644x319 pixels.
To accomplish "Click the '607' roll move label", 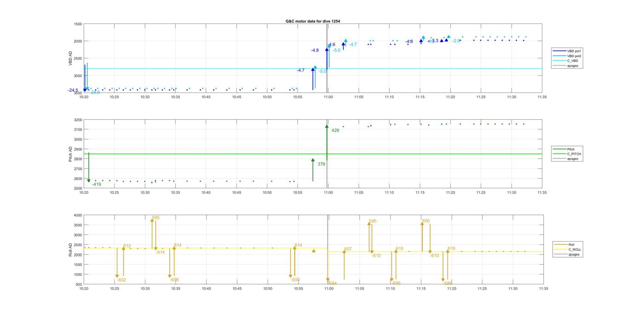I will click(348, 249).
